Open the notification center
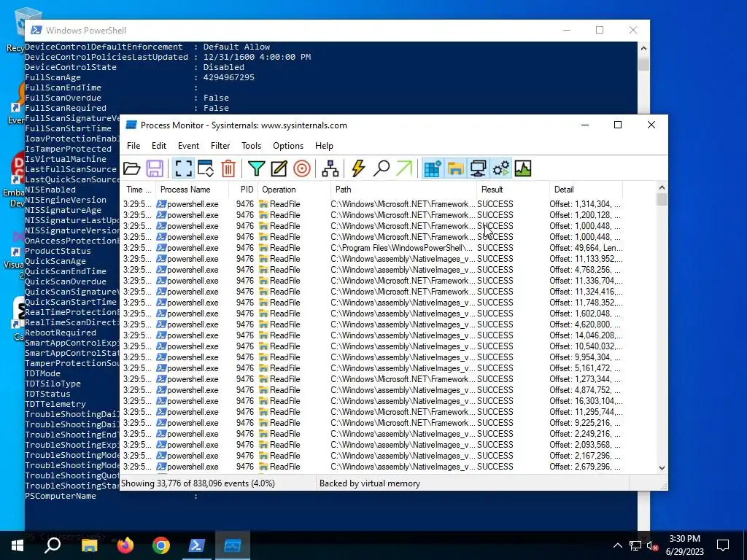Viewport: 747px width, 560px height. pos(723,545)
